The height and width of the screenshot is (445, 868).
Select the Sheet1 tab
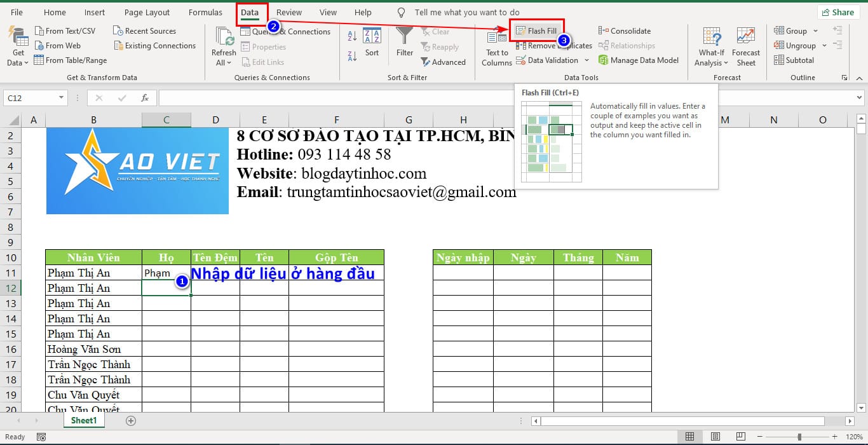click(x=83, y=420)
